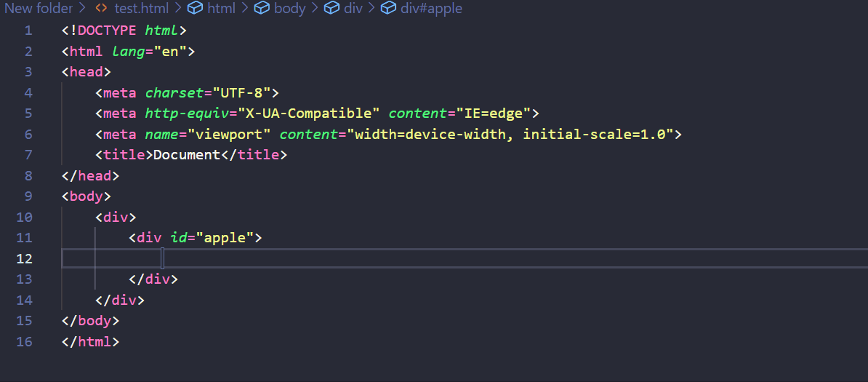Click line number 16 in gutter
The image size is (868, 382).
[25, 341]
